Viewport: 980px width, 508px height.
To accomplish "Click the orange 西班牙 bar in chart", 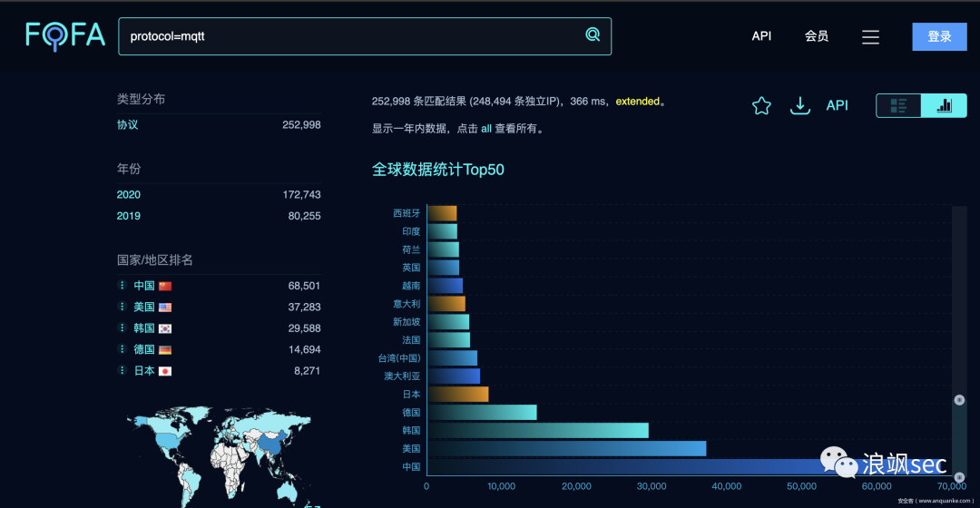I will click(x=442, y=213).
